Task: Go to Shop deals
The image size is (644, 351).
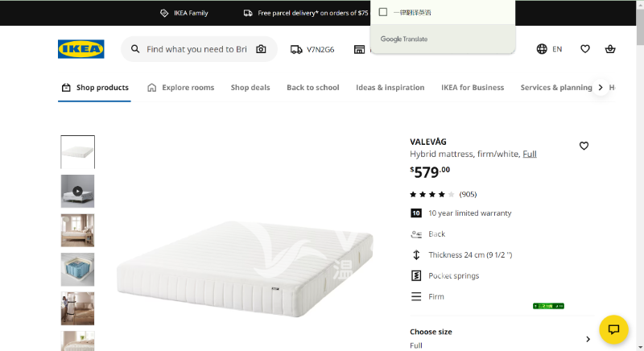Action: point(250,87)
